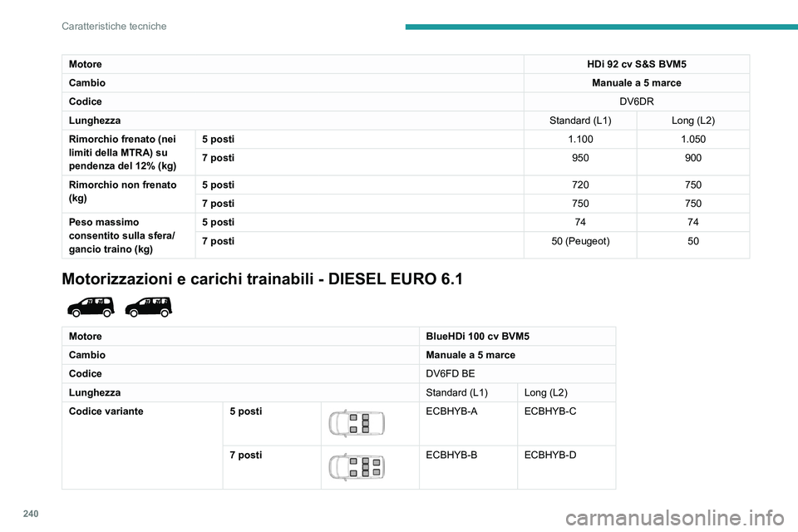
Task: Click the value '950'
Action: [x=580, y=158]
